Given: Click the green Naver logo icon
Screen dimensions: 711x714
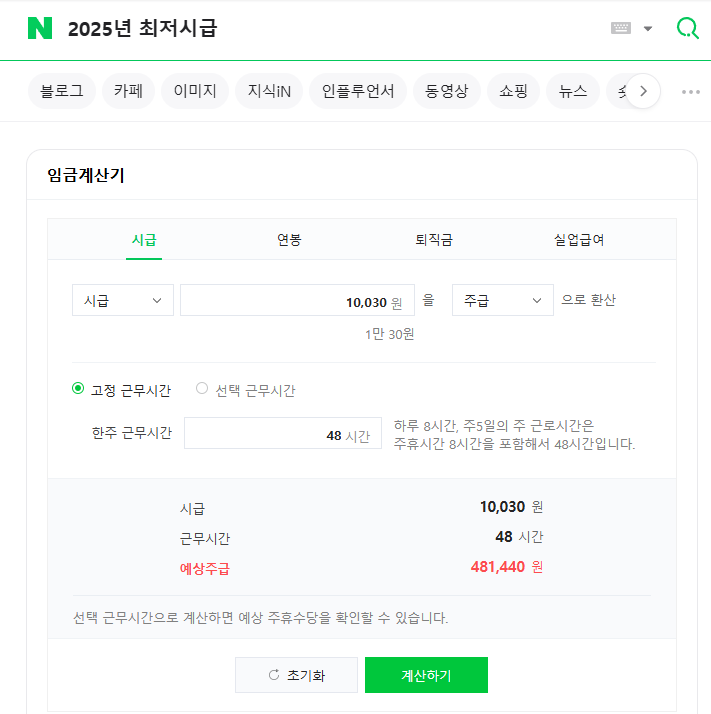Looking at the screenshot, I should click(40, 29).
